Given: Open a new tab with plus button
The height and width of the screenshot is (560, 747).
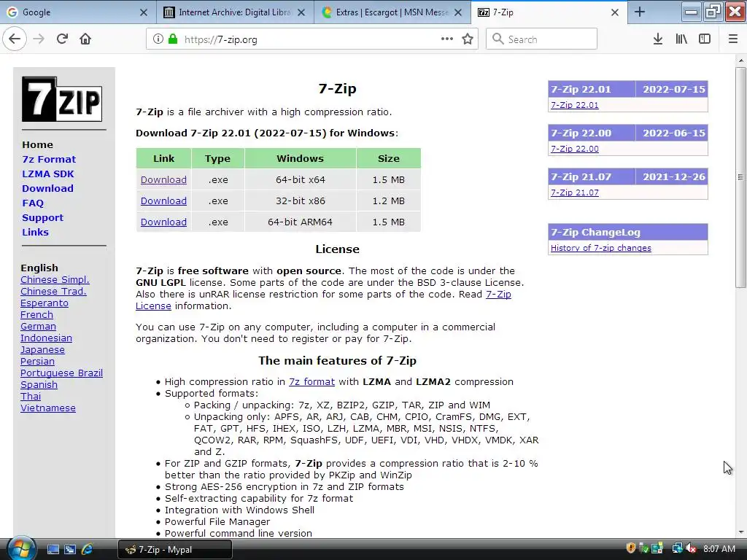Looking at the screenshot, I should click(x=640, y=12).
